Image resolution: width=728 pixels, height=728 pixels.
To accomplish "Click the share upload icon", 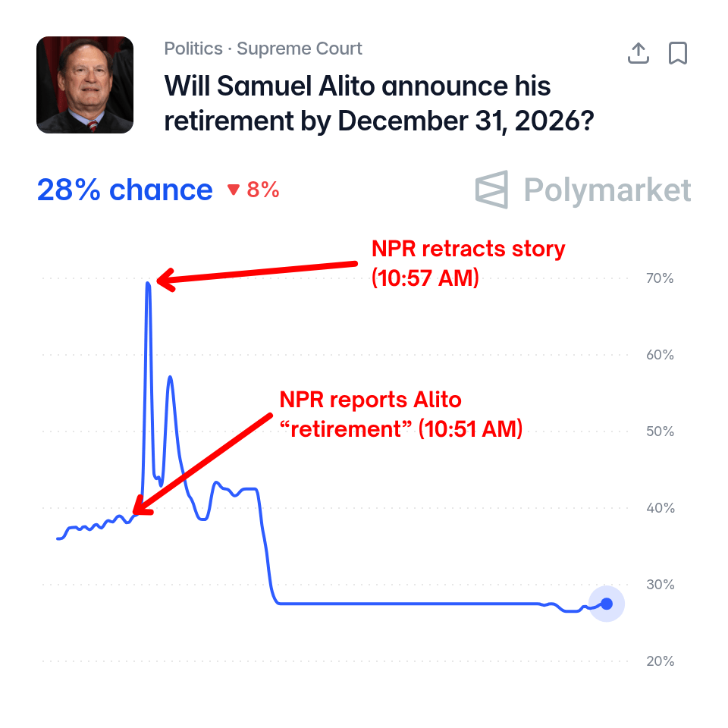I will pos(638,53).
